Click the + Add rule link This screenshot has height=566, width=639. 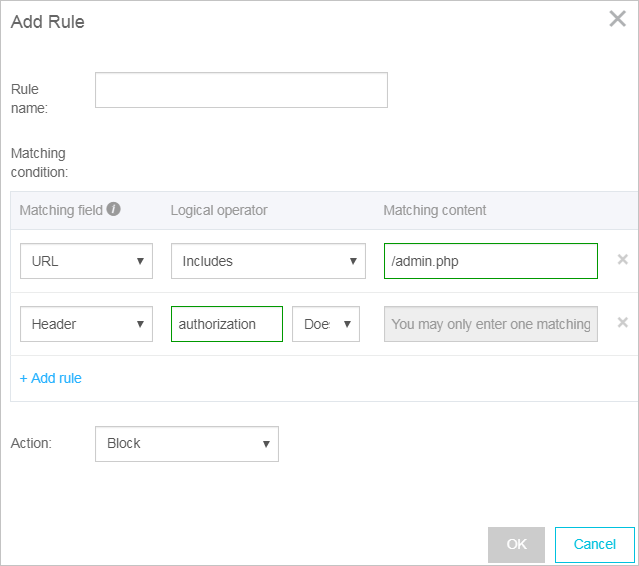coord(51,378)
